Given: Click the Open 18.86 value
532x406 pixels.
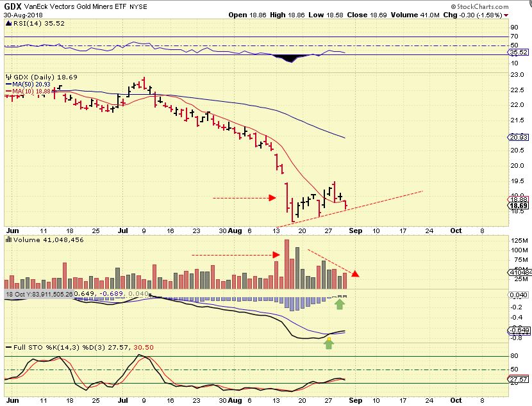Looking at the screenshot, I should tap(247, 15).
